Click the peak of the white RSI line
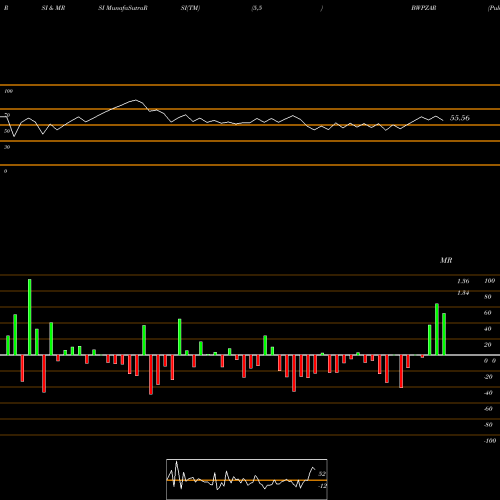The image size is (500, 500). click(135, 100)
